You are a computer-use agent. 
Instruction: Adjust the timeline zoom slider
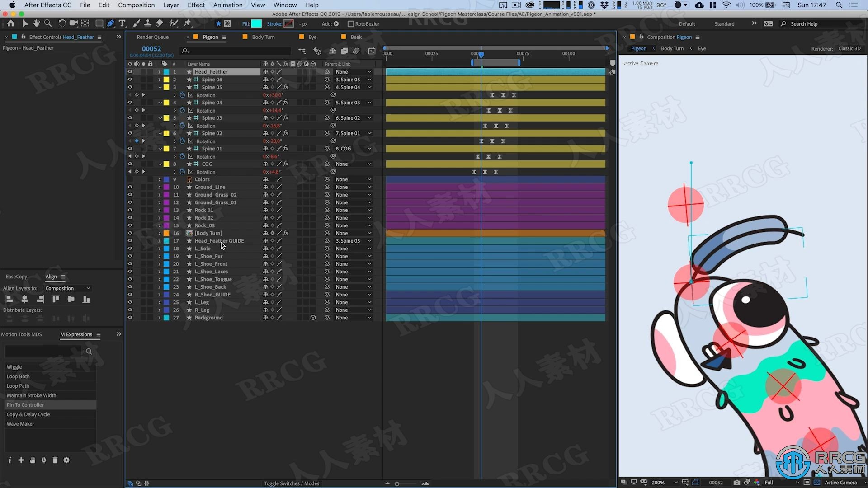tap(397, 483)
